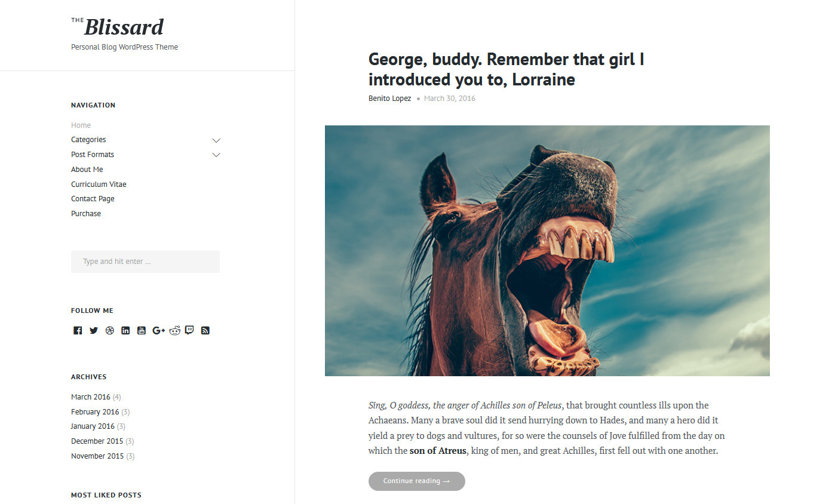Screen dimensions: 838x504
Task: Open the RSS feed icon
Action: [205, 330]
